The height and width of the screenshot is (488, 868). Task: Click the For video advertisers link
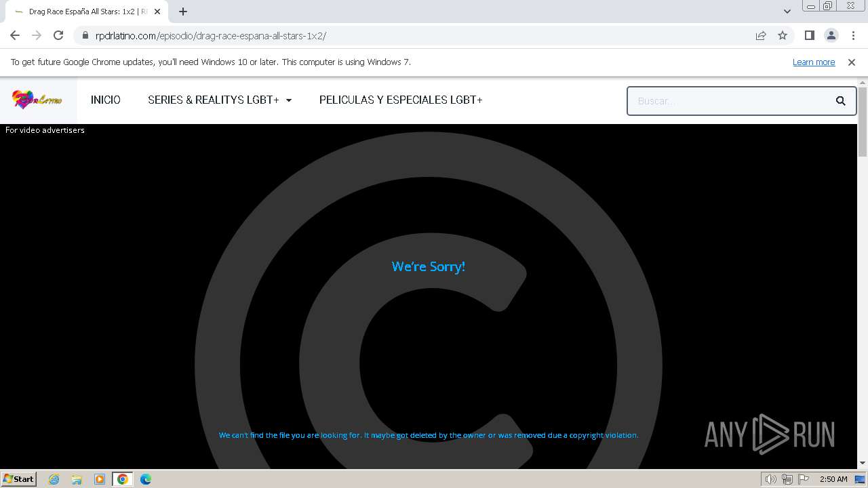[x=45, y=130]
